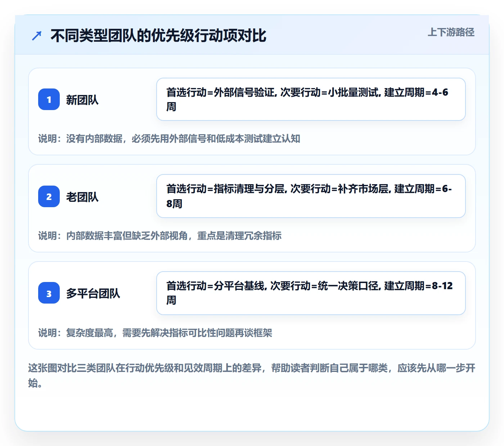Click the title 不同类型团队的优先级行动项对比
Image resolution: width=504 pixels, height=446 pixels.
click(158, 36)
